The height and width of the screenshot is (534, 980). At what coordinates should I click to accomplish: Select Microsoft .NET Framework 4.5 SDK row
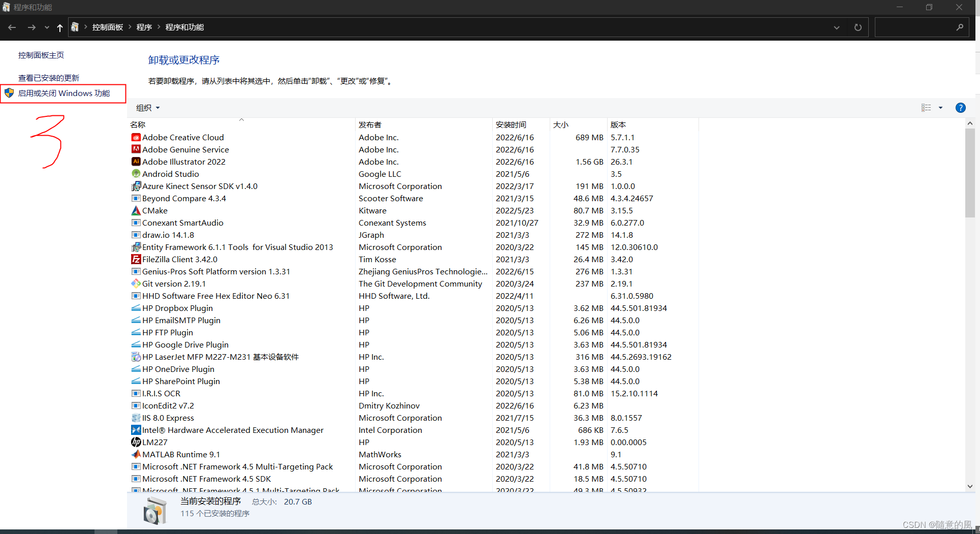[413, 479]
